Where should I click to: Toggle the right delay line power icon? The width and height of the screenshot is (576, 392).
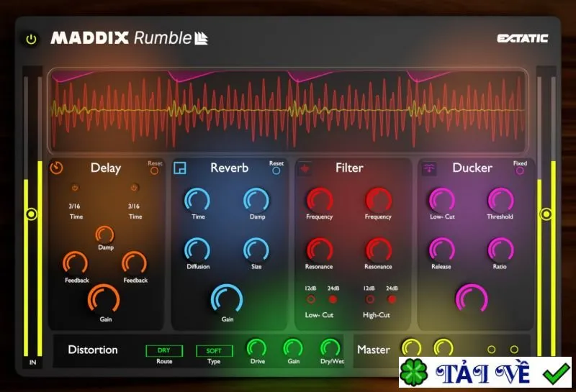click(x=134, y=188)
